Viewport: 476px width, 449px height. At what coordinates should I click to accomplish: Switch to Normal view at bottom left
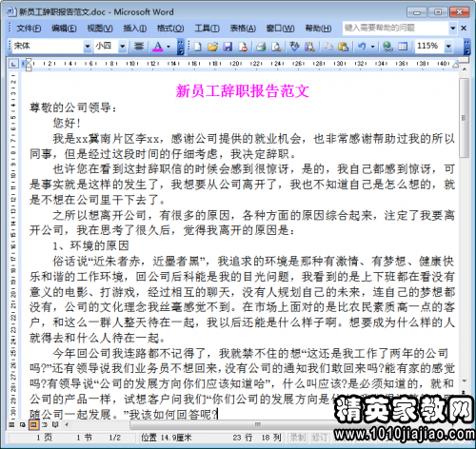tap(11, 424)
